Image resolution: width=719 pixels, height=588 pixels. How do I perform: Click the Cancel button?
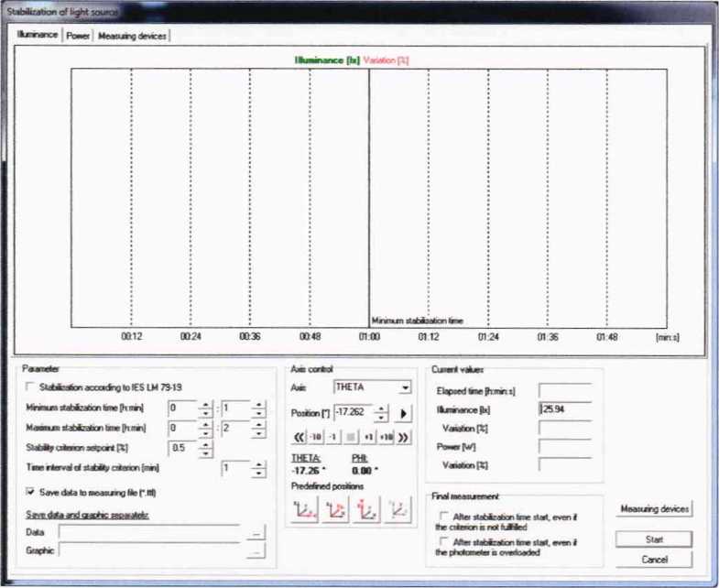[654, 559]
